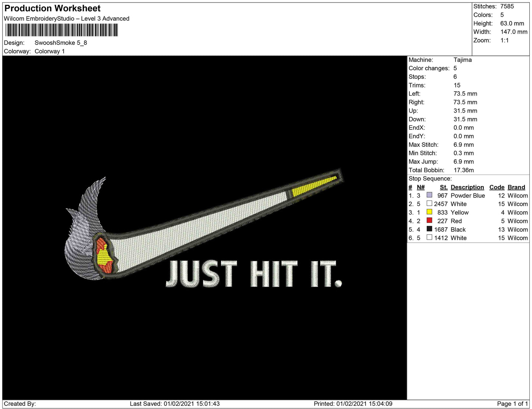Click the 'Page 1 of 1' indicator

tap(512, 403)
